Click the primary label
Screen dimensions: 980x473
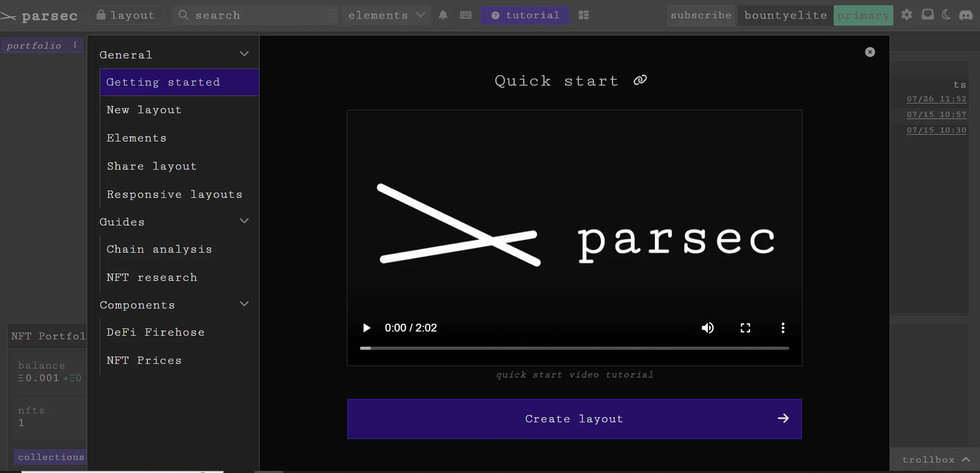(863, 15)
